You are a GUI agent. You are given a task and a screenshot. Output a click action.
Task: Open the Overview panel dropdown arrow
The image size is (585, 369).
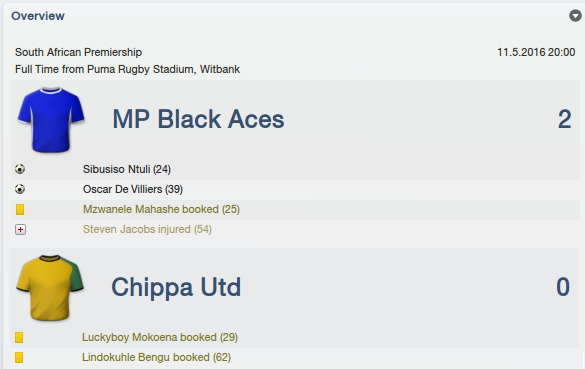575,16
